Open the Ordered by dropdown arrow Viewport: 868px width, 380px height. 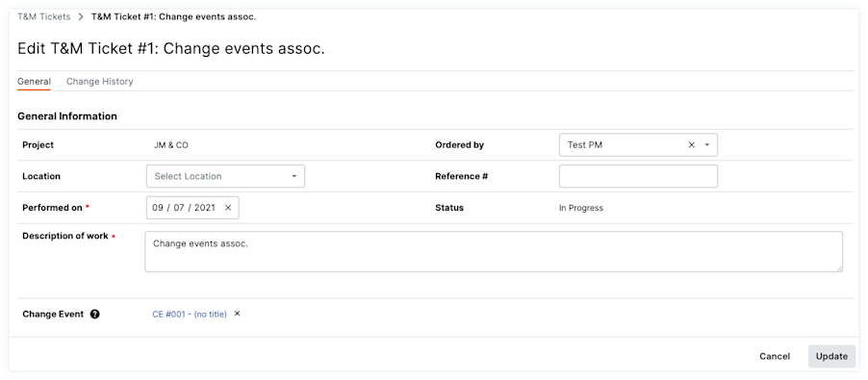pos(707,145)
